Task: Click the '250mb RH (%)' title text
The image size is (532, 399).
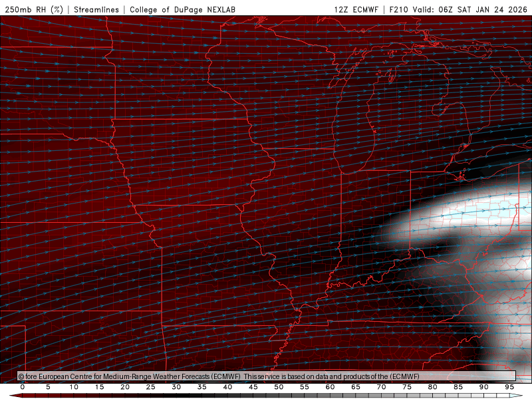Action: (35, 9)
